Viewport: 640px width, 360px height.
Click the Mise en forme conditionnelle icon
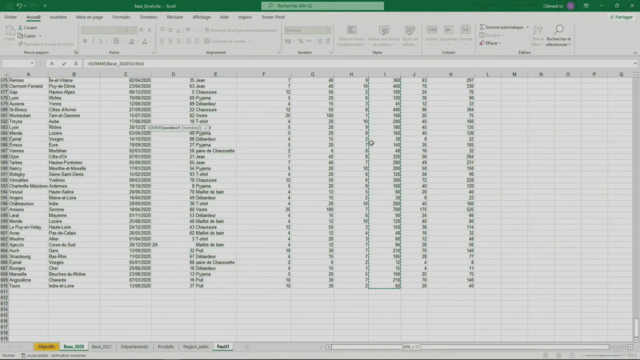click(x=351, y=30)
